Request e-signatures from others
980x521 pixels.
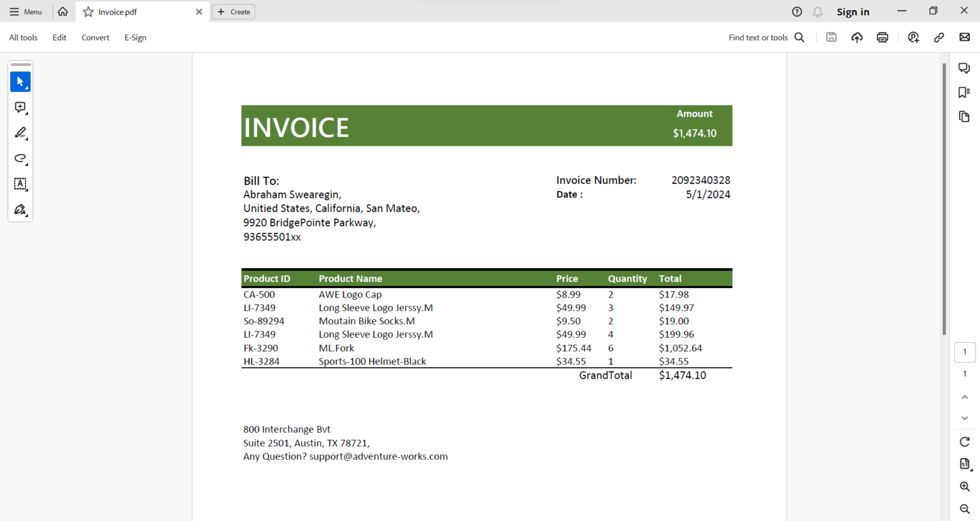[x=913, y=37]
